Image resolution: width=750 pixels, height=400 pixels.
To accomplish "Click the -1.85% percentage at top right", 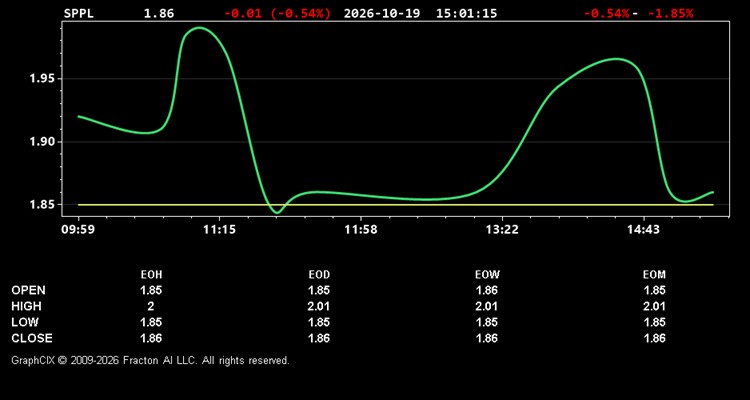I will (x=670, y=13).
